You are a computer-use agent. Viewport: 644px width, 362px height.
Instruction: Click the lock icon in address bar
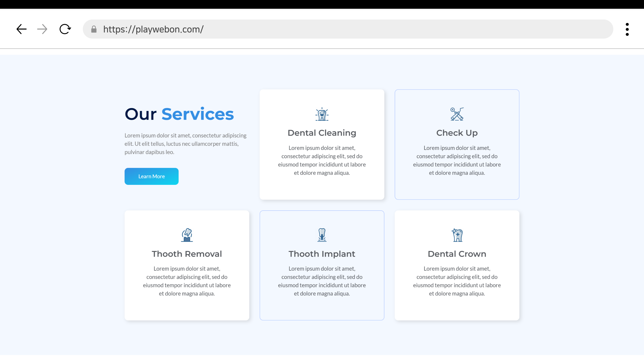94,29
